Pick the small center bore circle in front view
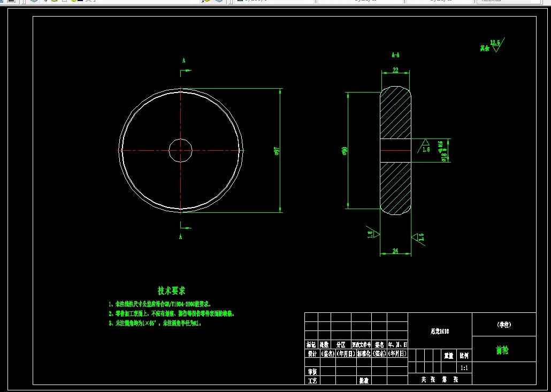The image size is (551, 392). click(x=181, y=150)
